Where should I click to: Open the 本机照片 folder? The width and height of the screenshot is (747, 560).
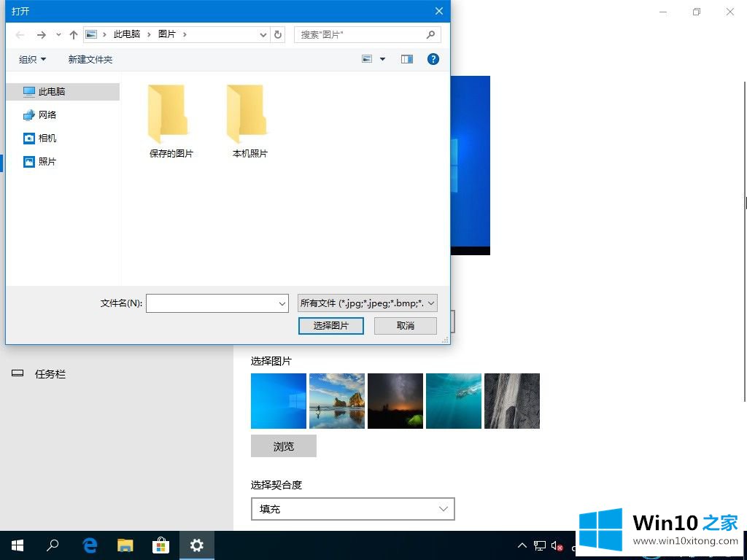pyautogui.click(x=249, y=121)
